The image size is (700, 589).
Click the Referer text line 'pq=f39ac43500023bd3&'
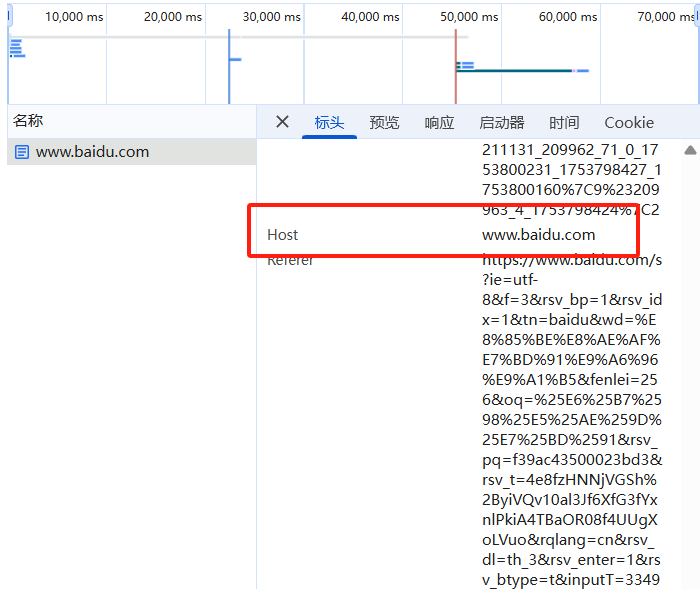[572, 460]
